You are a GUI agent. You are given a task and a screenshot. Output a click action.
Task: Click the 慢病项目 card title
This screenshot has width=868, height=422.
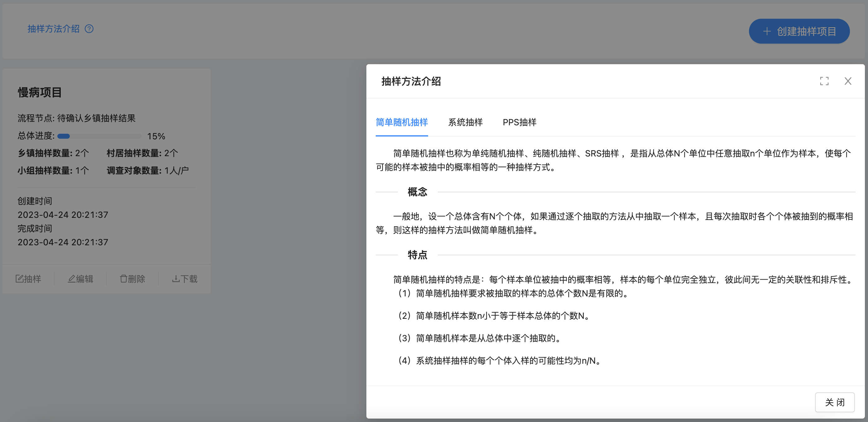coord(40,92)
